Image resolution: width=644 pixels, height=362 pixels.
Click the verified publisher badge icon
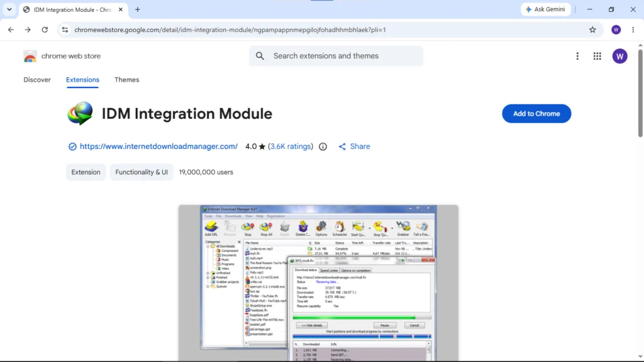pos(72,146)
